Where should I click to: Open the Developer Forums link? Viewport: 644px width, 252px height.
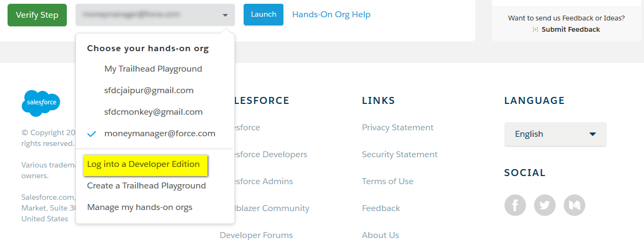point(257,235)
